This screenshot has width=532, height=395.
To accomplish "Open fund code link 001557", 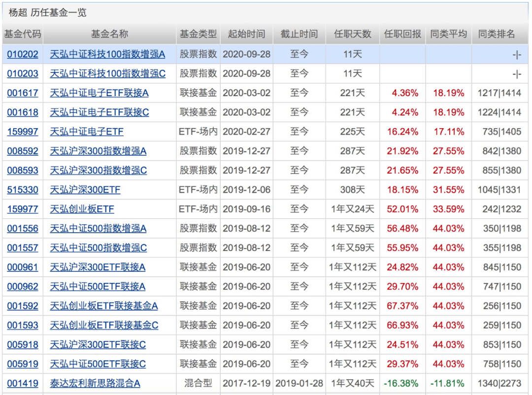I will 22,248.
